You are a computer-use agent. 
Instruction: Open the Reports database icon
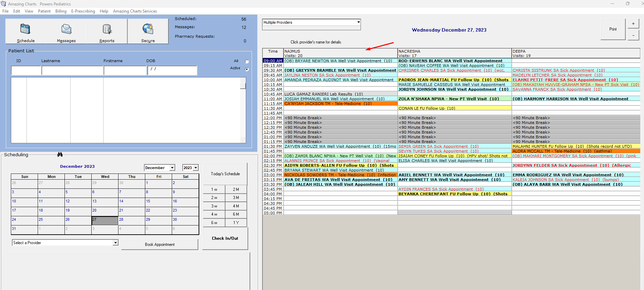point(107,29)
